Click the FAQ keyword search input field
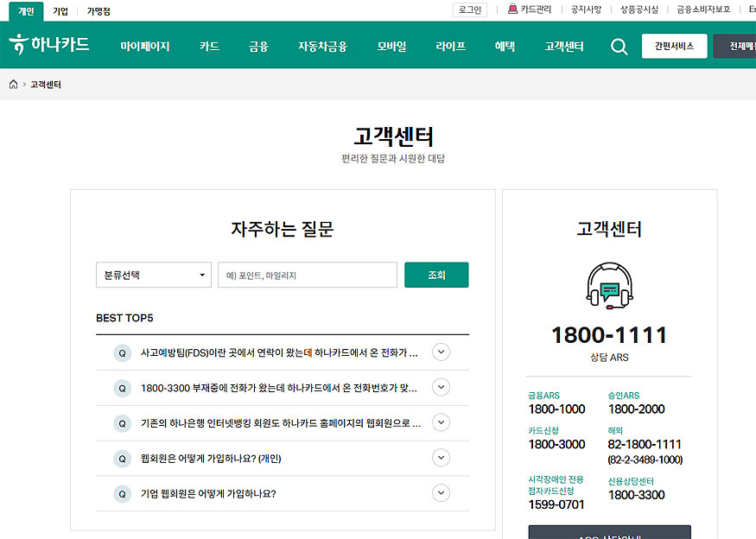The image size is (756, 539). (x=308, y=275)
